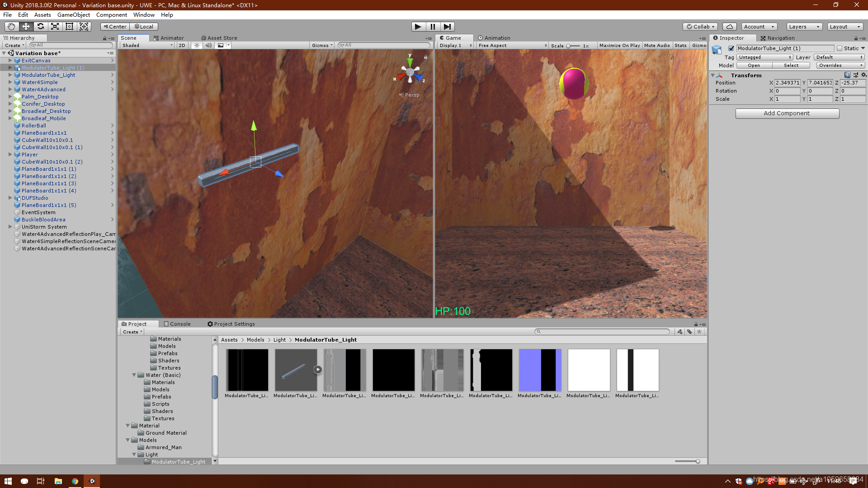Screen dimensions: 868x488
Task: Enable the Static checkbox
Action: click(x=840, y=48)
